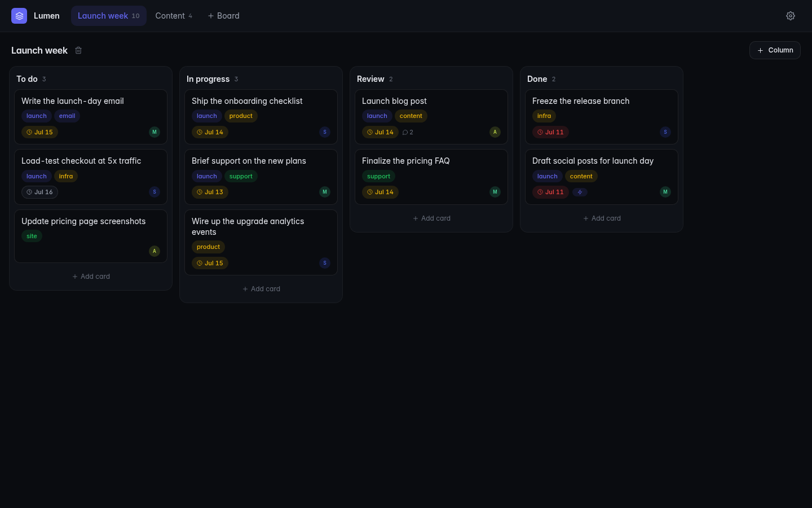
Task: Click the Lumen logo icon
Action: tap(19, 16)
